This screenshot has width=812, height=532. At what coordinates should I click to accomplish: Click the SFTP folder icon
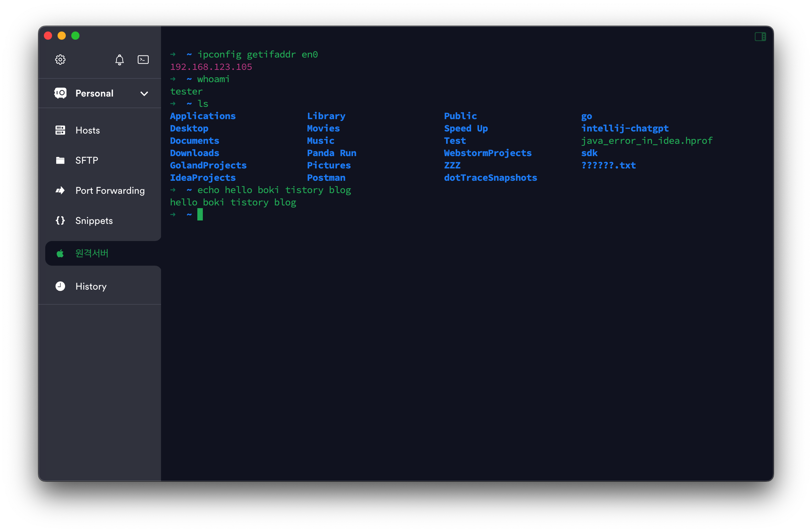click(60, 160)
